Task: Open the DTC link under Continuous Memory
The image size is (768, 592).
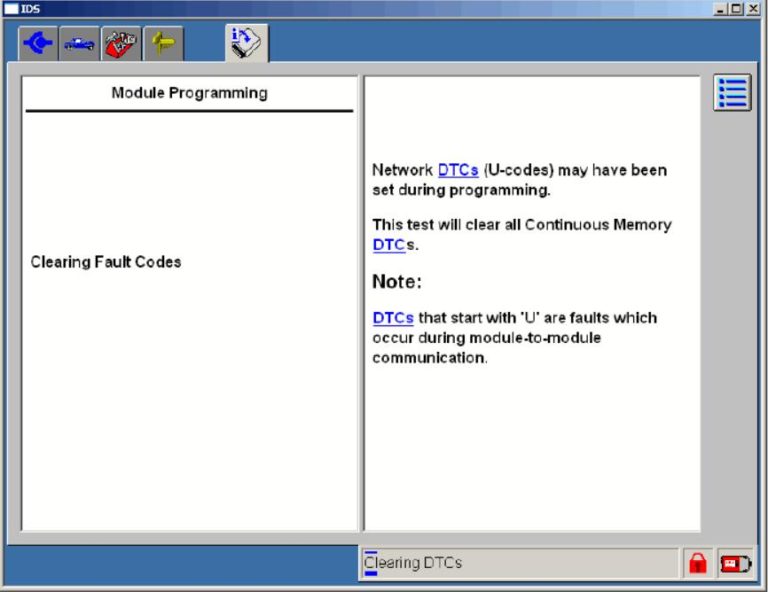Action: pos(389,244)
